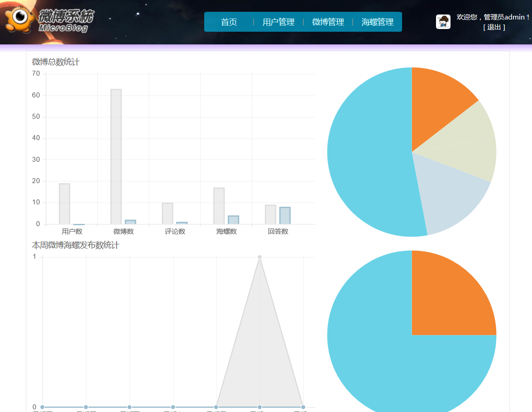Click the grey 评论数 bar
532x412 pixels.
point(168,213)
